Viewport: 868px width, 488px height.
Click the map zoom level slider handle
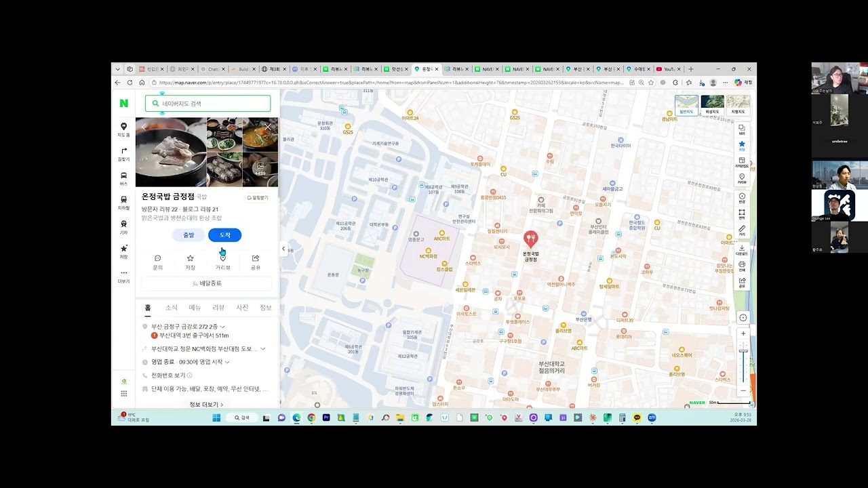coord(743,350)
